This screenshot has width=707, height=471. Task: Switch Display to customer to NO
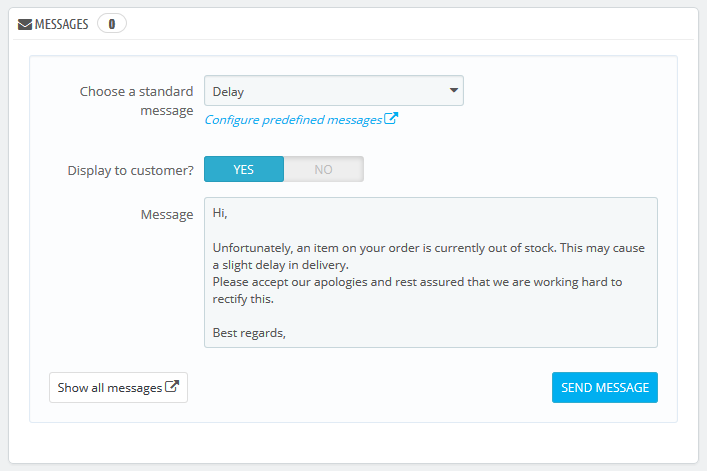[323, 169]
